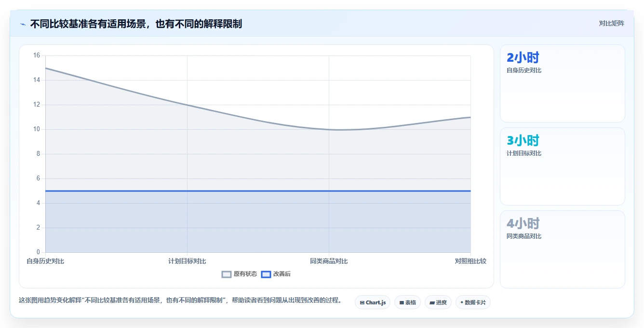Click the 改善后 legend label

coord(282,274)
